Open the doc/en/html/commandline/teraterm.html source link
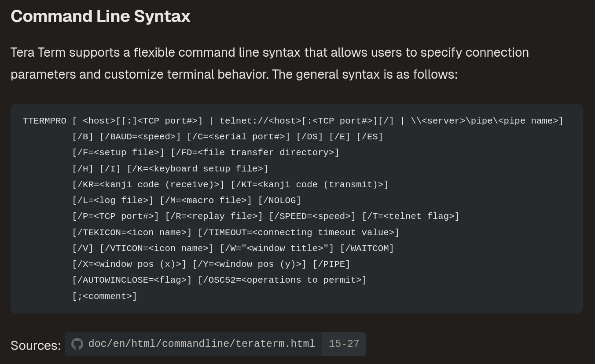Viewport: 595px width, 364px height. 202,344
